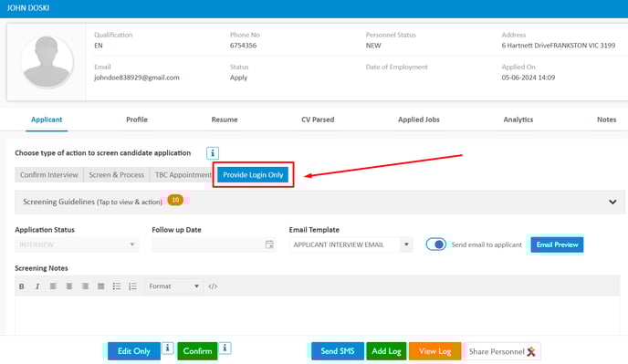
Task: Insert bulleted list in Screening Notes
Action: [117, 286]
